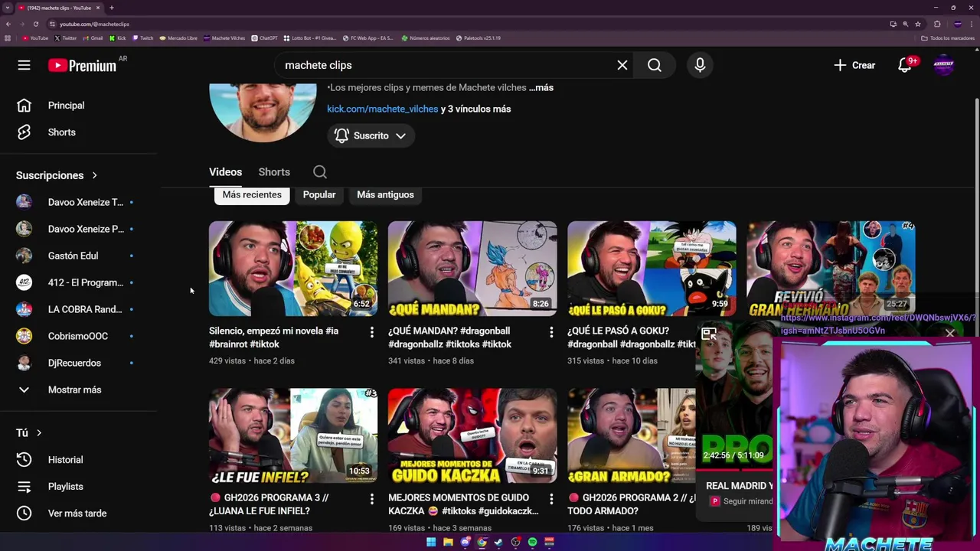Screen dimensions: 980x551
Task: Open the Kick bookmark
Action: 118,38
